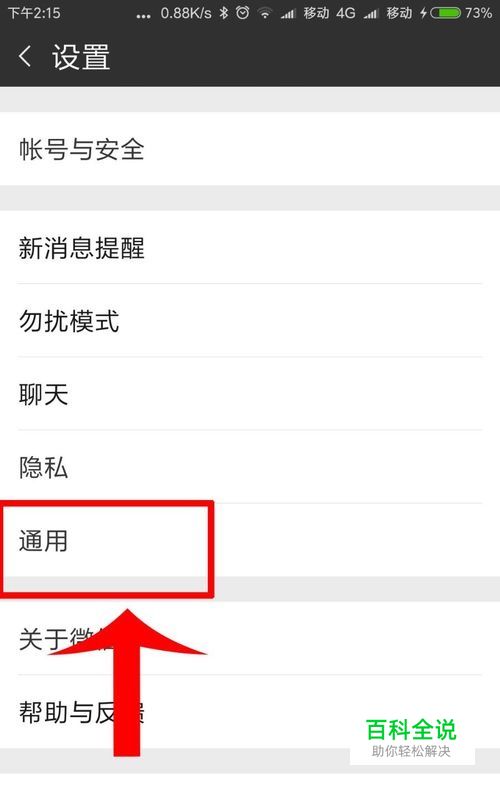Click the 设置 page title
Image resolution: width=500 pixels, height=790 pixels.
click(x=81, y=57)
